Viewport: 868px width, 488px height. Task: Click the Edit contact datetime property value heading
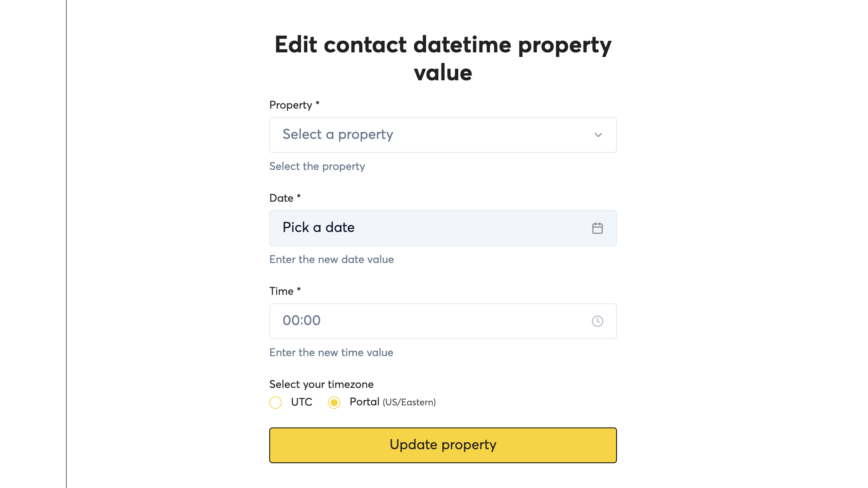tap(443, 58)
